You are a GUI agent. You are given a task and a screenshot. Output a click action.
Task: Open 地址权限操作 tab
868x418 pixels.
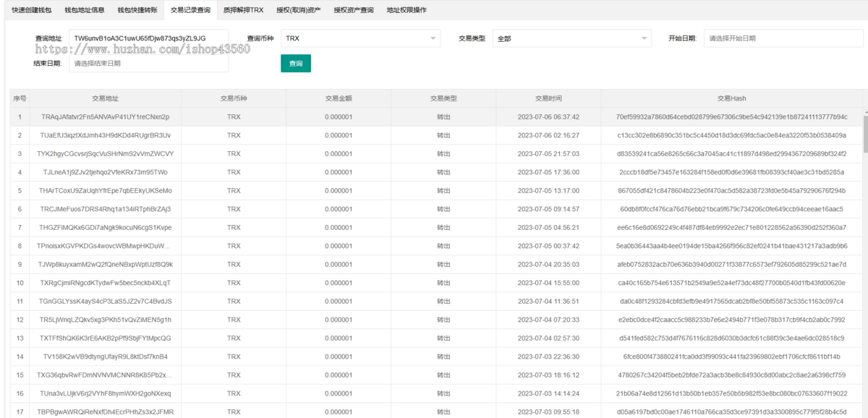click(x=407, y=10)
